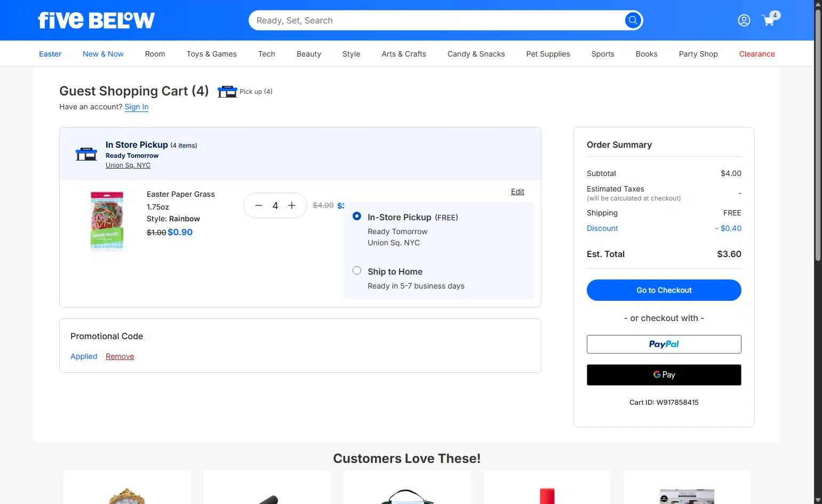Increase Easter Paper Grass quantity
Screen dimensions: 822x504
292,205
